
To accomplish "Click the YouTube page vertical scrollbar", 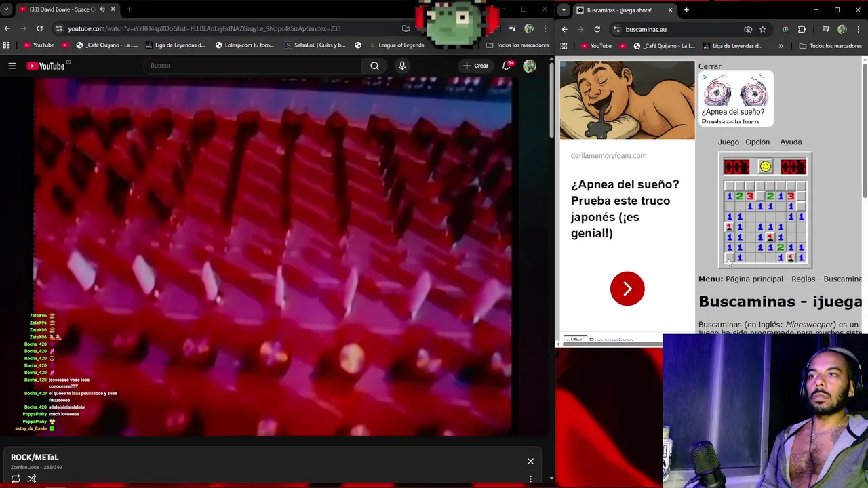I will [x=551, y=102].
